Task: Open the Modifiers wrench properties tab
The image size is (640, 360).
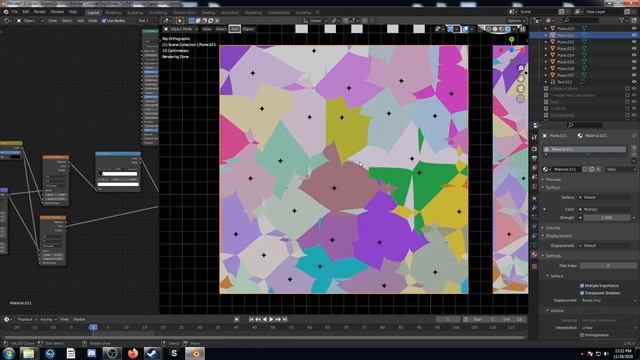Action: tap(534, 208)
